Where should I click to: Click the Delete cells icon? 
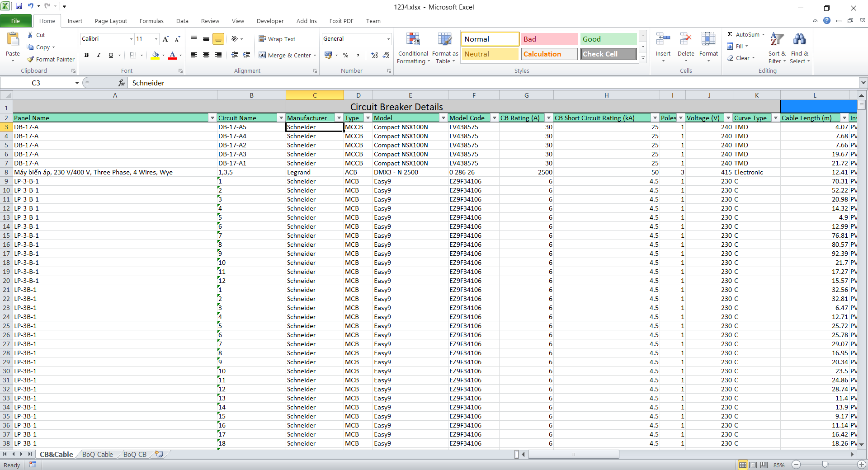(686, 39)
